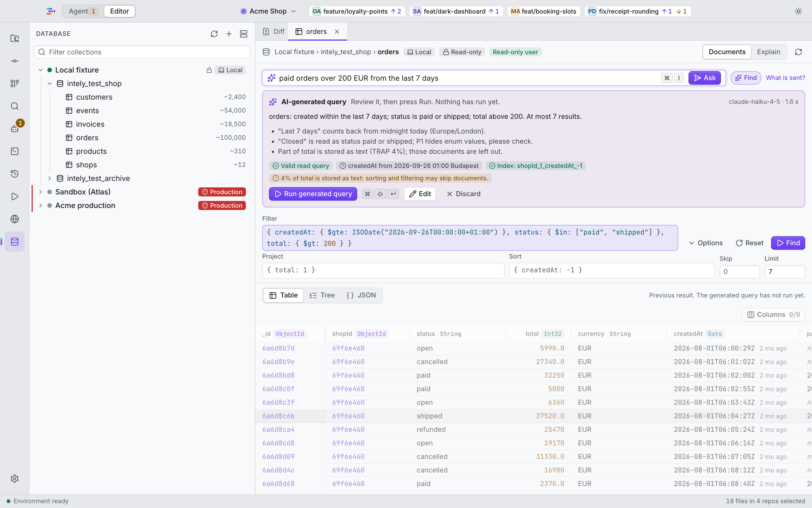812x508 pixels.
Task: Toggle the light/dark theme sun icon
Action: pyautogui.click(x=798, y=11)
